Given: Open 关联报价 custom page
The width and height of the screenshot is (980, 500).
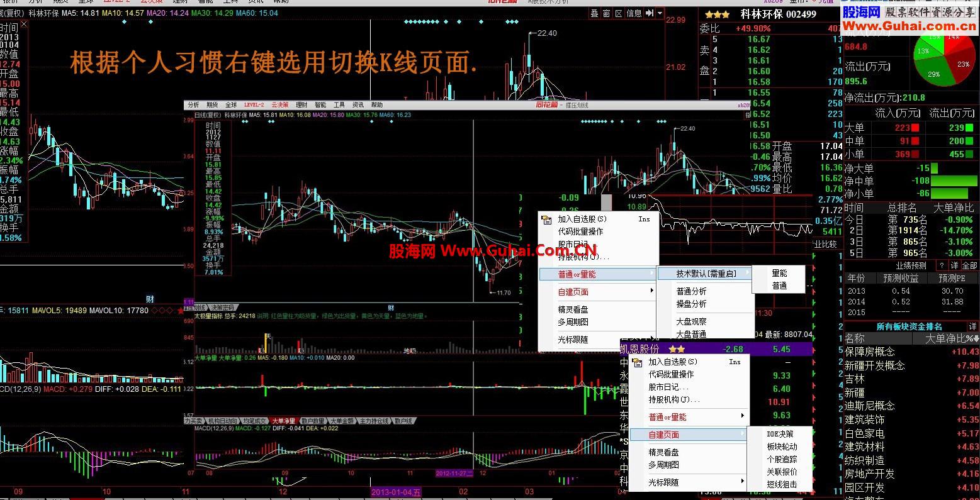Looking at the screenshot, I should coord(781,472).
